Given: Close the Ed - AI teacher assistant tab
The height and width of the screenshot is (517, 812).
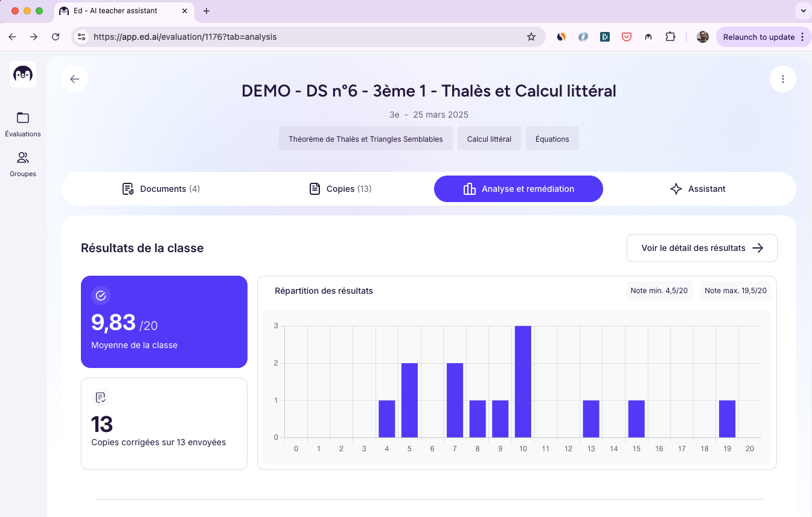Looking at the screenshot, I should [x=184, y=11].
